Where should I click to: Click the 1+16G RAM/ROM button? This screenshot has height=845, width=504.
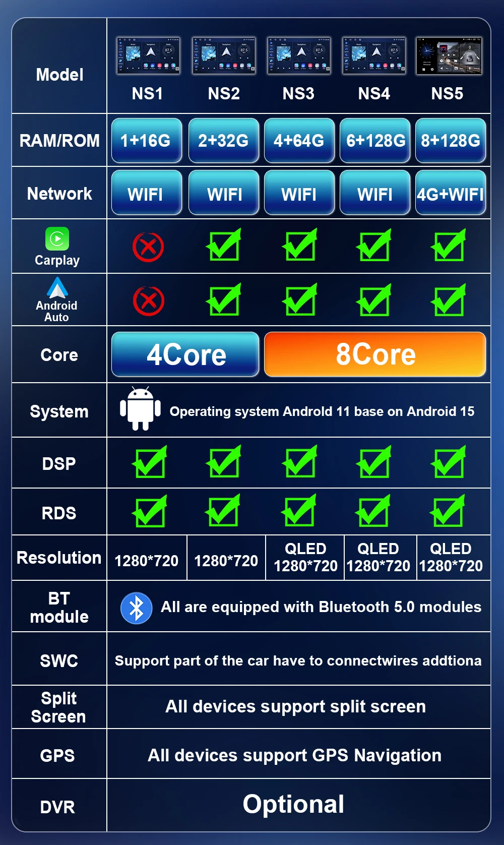[147, 141]
